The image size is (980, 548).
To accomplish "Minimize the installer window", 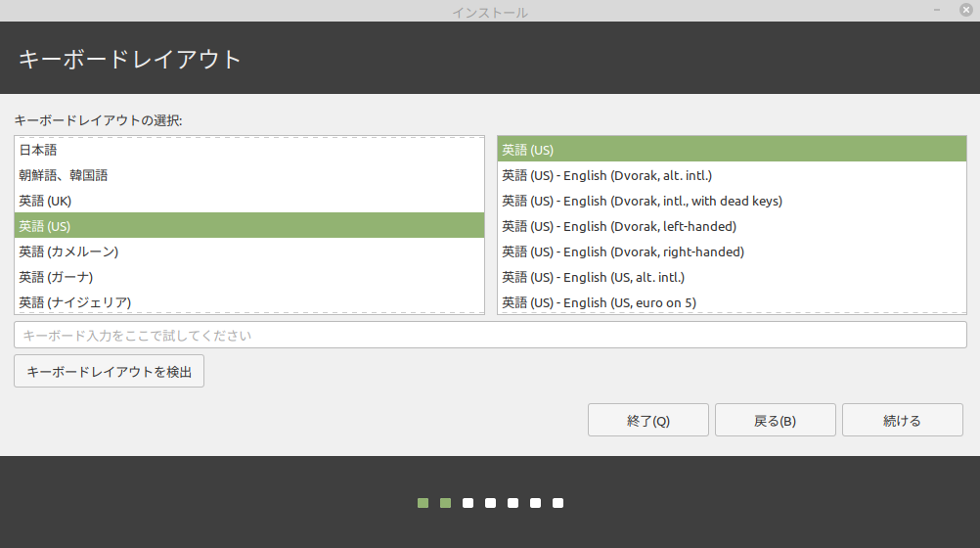I will [937, 10].
